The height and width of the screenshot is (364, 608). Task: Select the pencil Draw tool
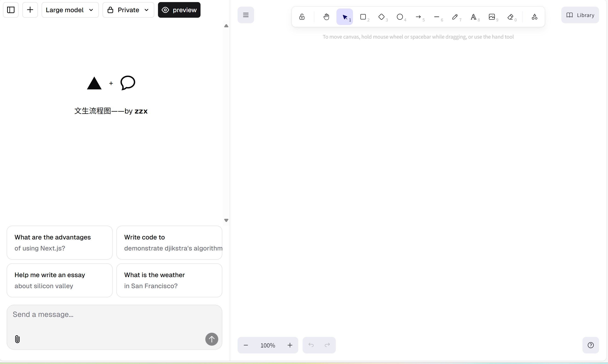(x=455, y=17)
